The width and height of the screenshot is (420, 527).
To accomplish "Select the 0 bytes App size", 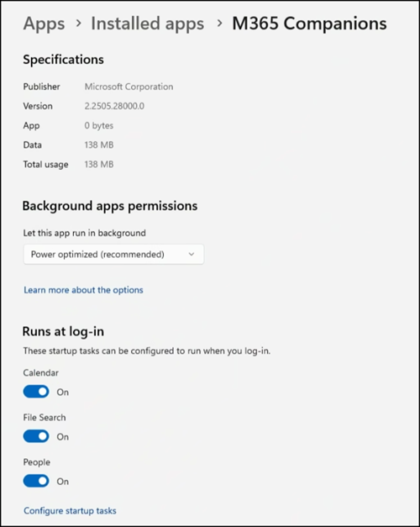I will click(x=99, y=126).
